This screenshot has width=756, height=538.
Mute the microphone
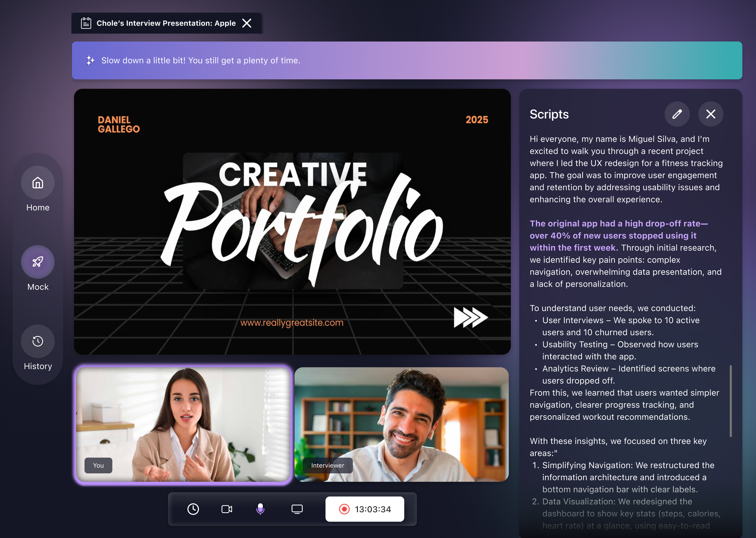[x=260, y=509]
